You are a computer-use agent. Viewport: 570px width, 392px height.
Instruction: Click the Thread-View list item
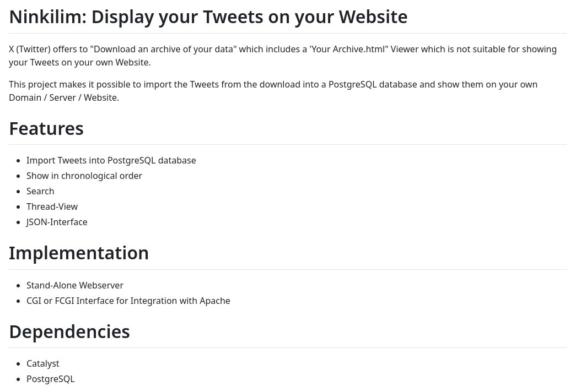coord(52,206)
